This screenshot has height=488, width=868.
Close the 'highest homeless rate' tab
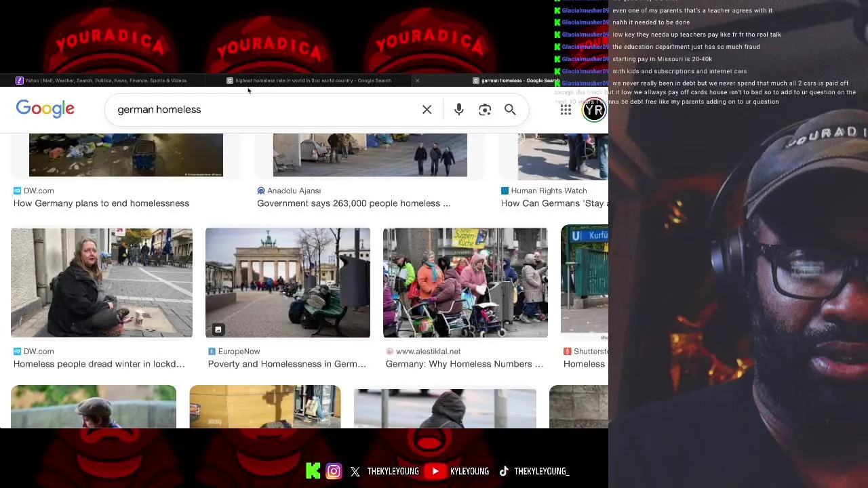[417, 81]
